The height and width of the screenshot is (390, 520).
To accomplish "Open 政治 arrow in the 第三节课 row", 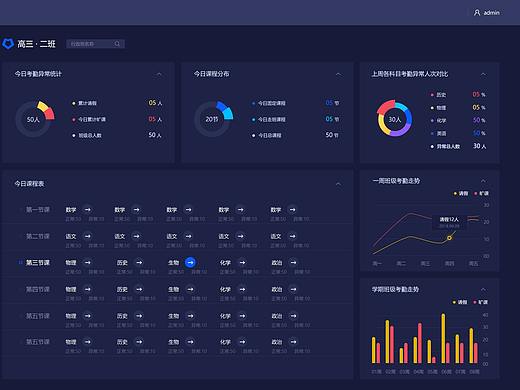I will 293,263.
